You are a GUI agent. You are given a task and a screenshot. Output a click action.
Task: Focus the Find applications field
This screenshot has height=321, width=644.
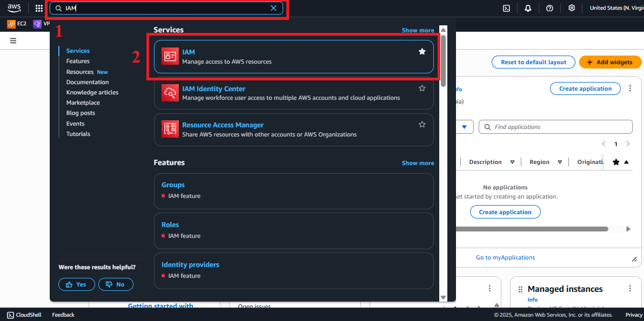click(555, 127)
